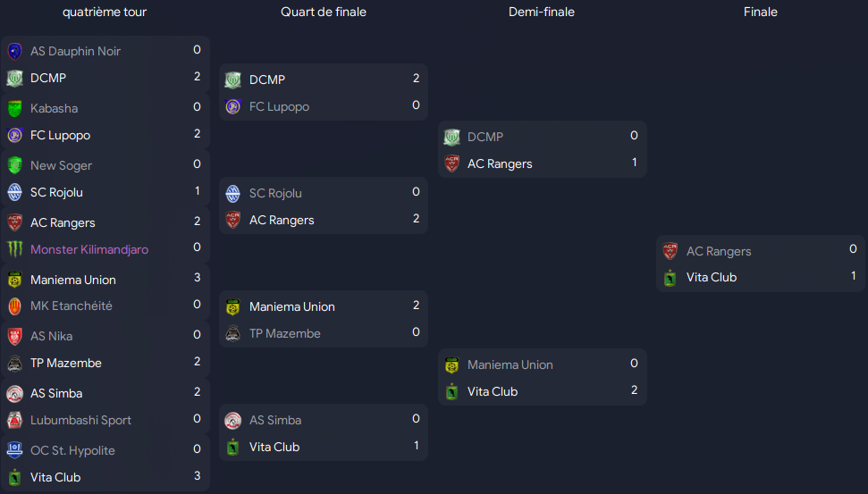Viewport: 868px width, 494px height.
Task: Click the Kabasha green shield logo
Action: click(15, 108)
